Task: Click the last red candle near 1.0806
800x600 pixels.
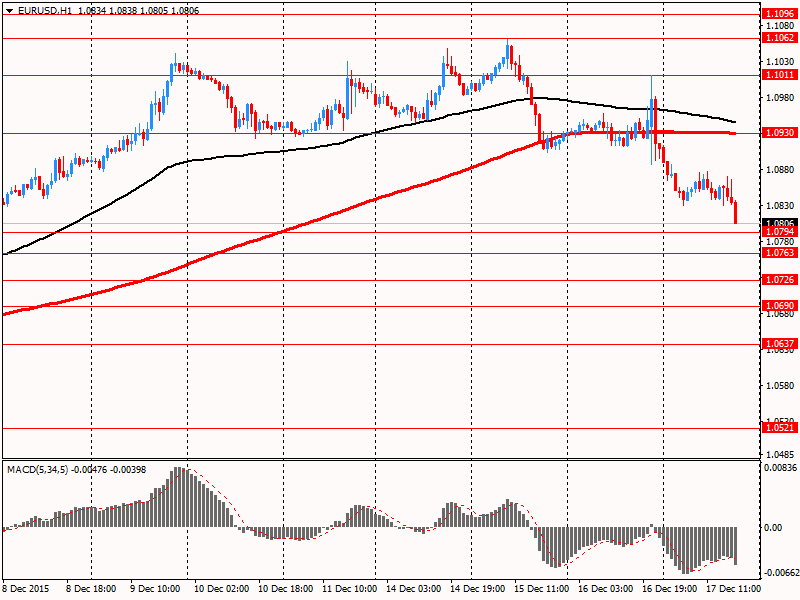Action: tap(735, 213)
